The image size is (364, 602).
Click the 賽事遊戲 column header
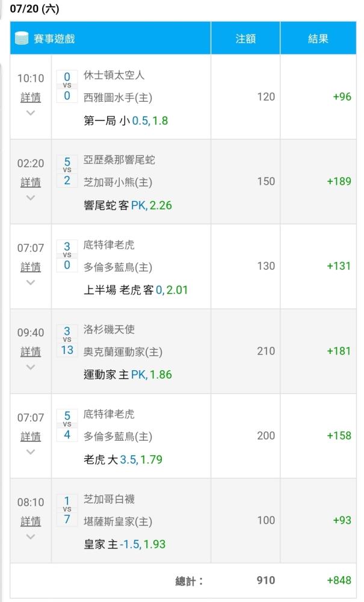[111, 39]
